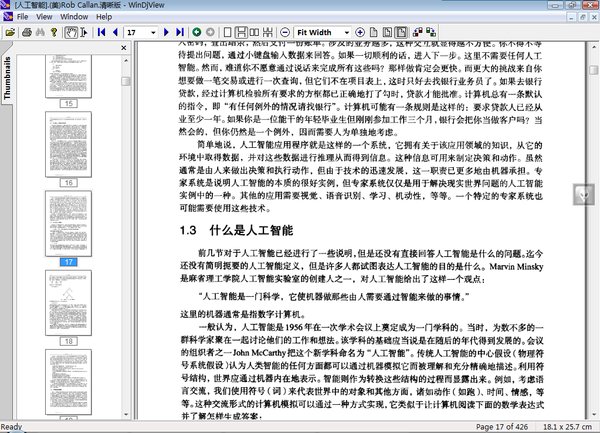Minimize the inner document window
The width and height of the screenshot is (600, 433).
click(x=572, y=17)
